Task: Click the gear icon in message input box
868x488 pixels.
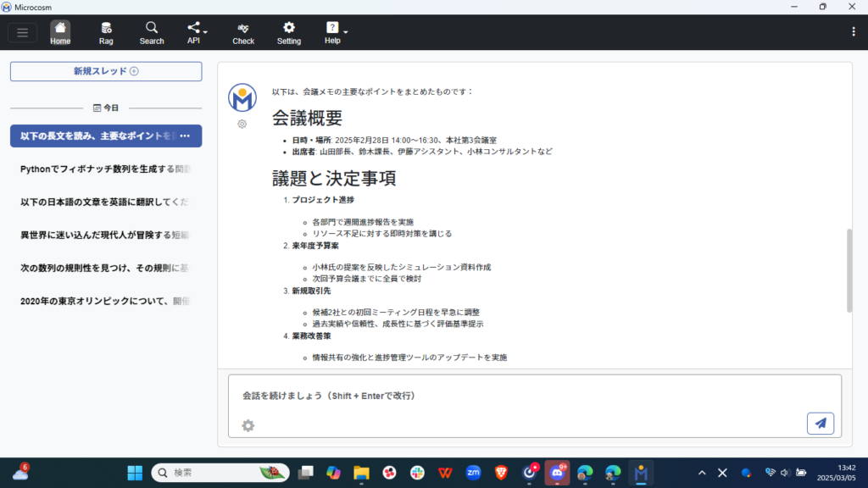Action: (x=248, y=425)
